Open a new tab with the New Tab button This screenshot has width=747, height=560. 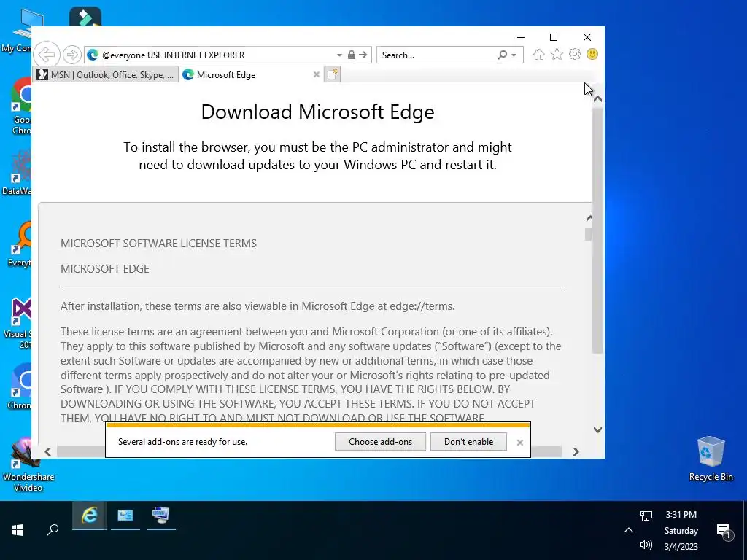click(x=332, y=74)
